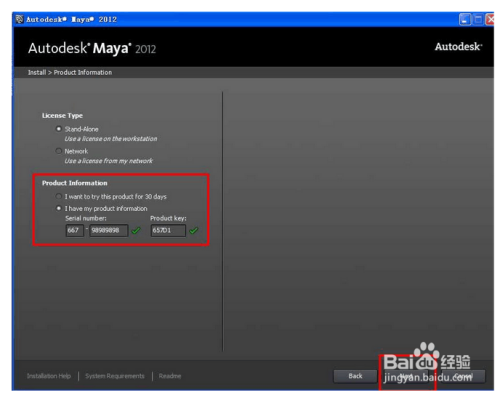This screenshot has height=395, width=500.
Task: Click Use a license from my network text
Action: click(109, 161)
